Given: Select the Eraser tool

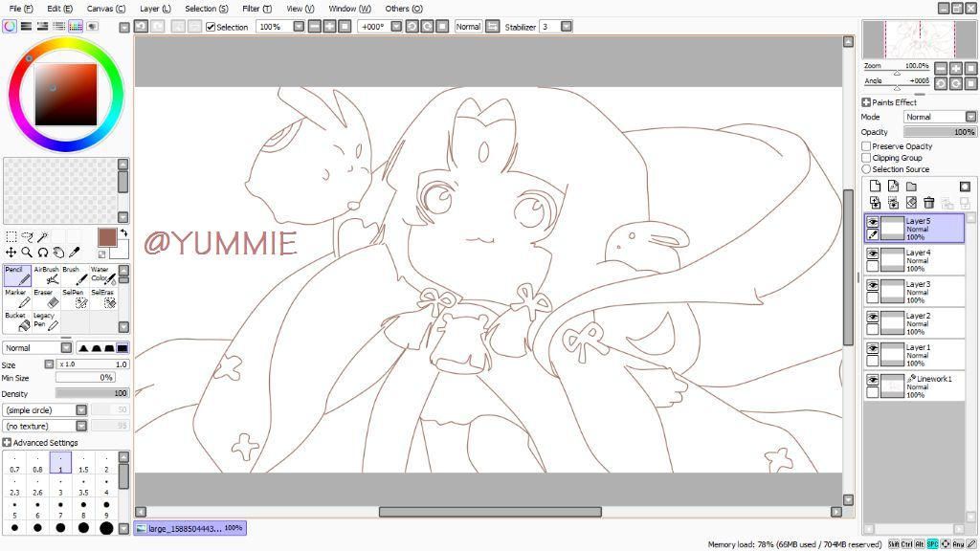Looking at the screenshot, I should pos(47,298).
